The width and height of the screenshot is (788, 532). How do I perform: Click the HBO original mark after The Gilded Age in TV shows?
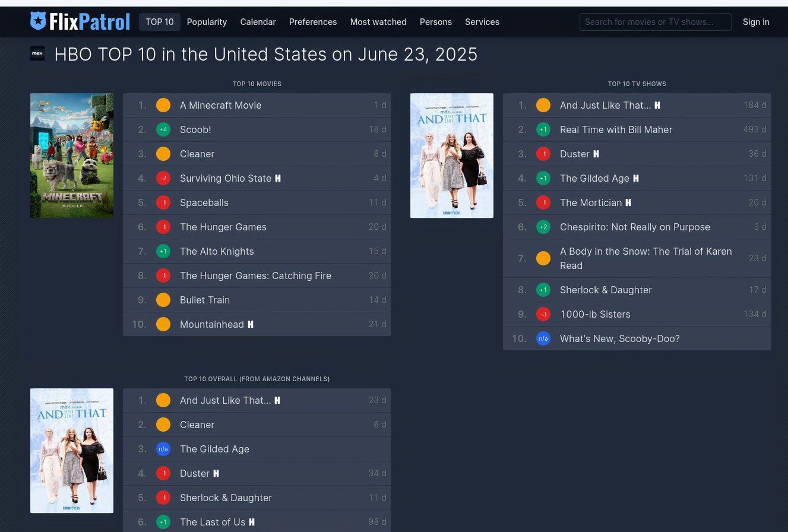click(636, 178)
